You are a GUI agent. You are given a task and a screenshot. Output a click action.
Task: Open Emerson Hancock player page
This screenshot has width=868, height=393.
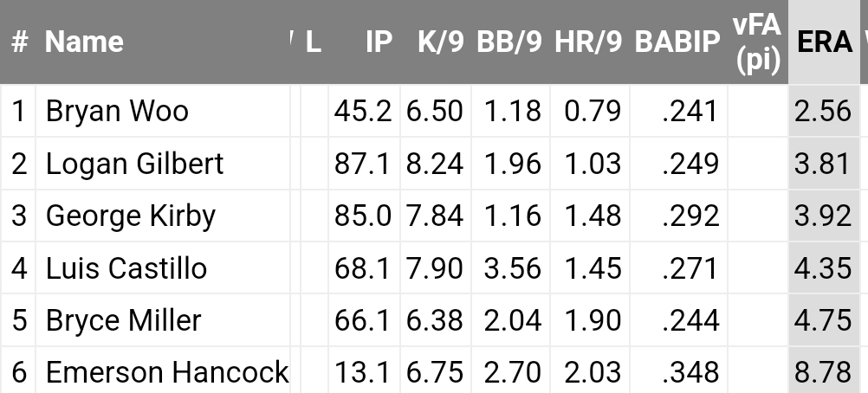[167, 372]
